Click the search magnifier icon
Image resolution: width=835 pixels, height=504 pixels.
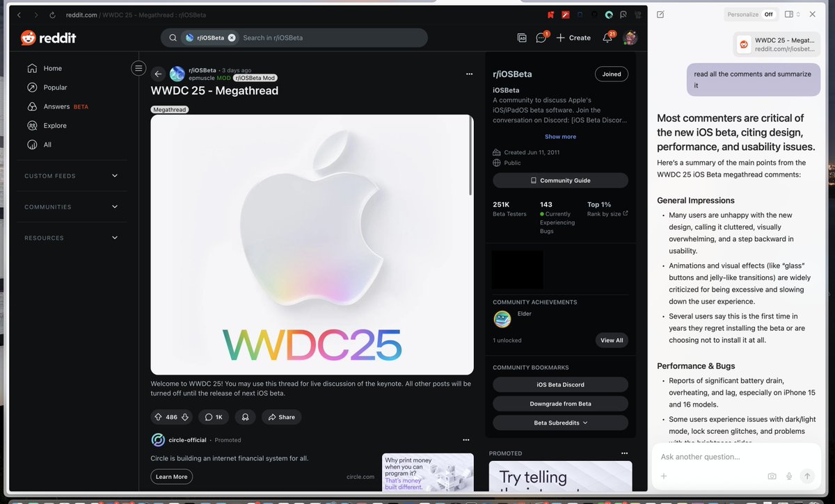click(173, 38)
